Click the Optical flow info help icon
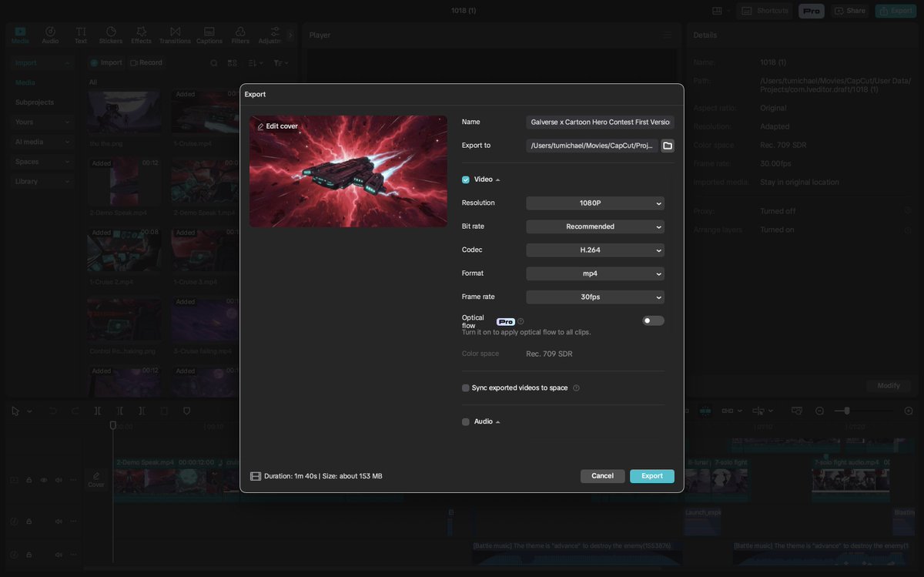This screenshot has width=924, height=577. [521, 321]
